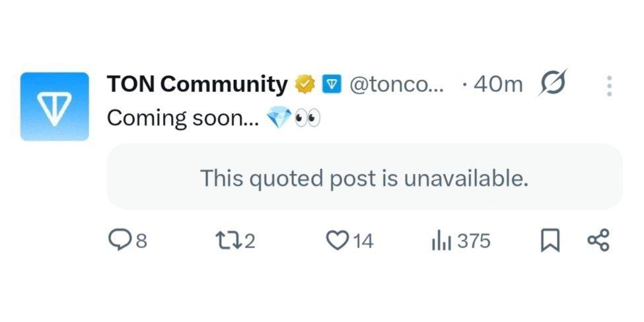Click the 40m timestamp

tap(498, 85)
